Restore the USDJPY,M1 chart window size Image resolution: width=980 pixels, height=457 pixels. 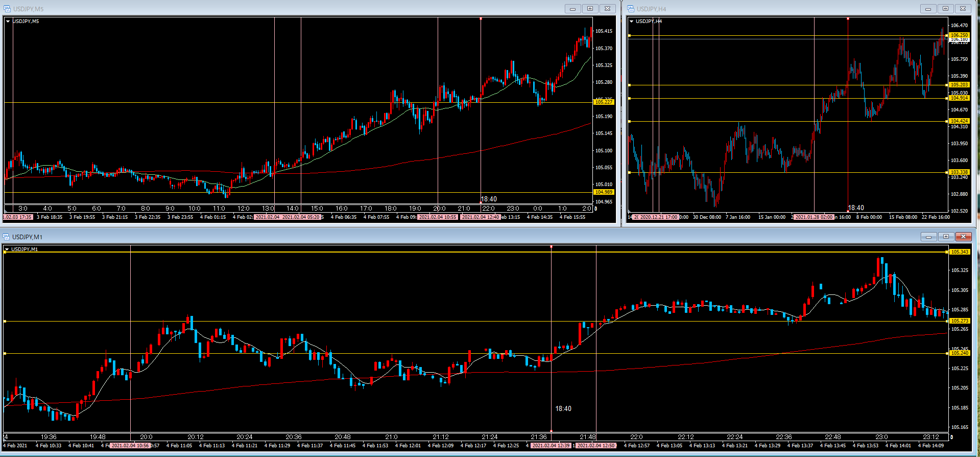[946, 237]
